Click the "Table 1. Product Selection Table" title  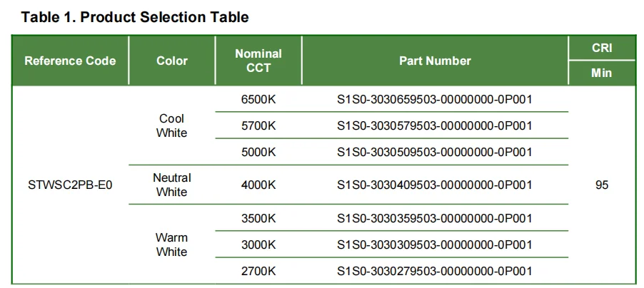pos(135,18)
